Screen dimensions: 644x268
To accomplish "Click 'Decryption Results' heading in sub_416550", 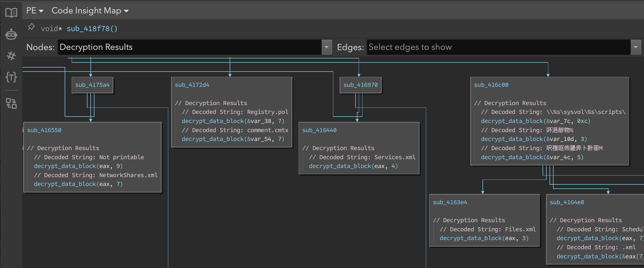I will pos(63,148).
